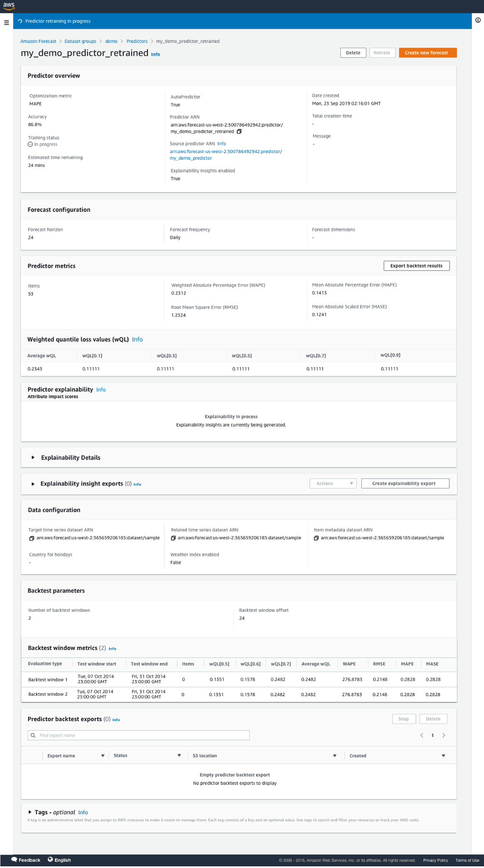Copy the Target time series dataset ARN

(32, 538)
